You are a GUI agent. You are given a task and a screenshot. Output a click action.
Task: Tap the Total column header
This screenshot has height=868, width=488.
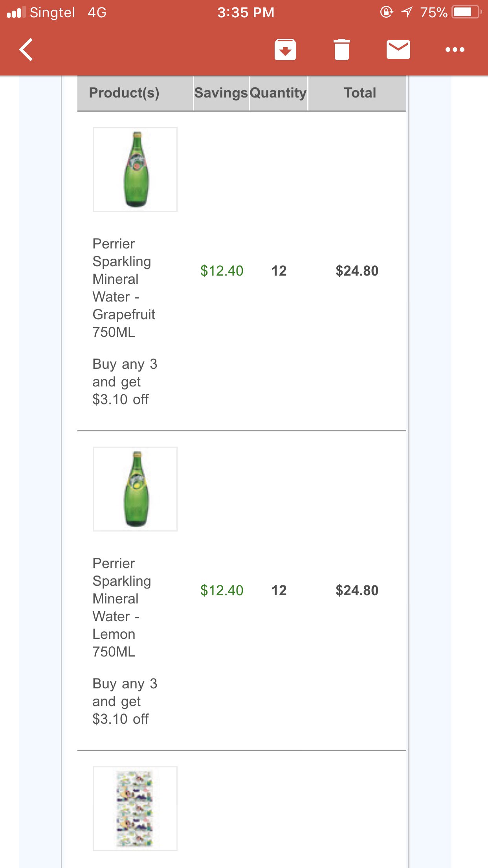click(x=360, y=93)
